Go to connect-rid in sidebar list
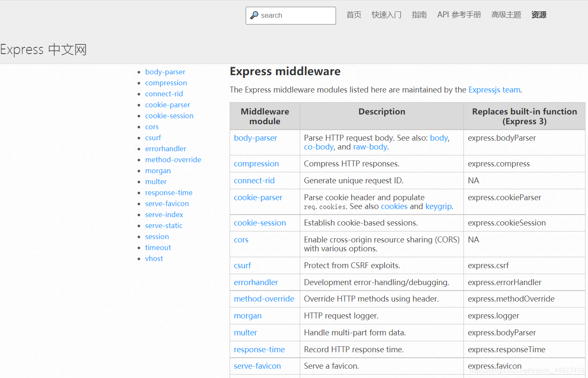The image size is (588, 378). pos(164,94)
